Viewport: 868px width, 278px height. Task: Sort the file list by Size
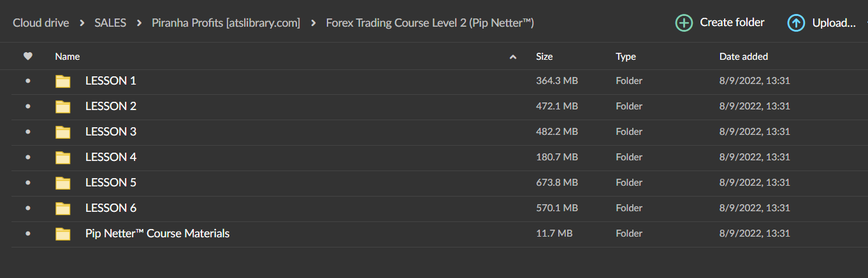click(x=544, y=57)
